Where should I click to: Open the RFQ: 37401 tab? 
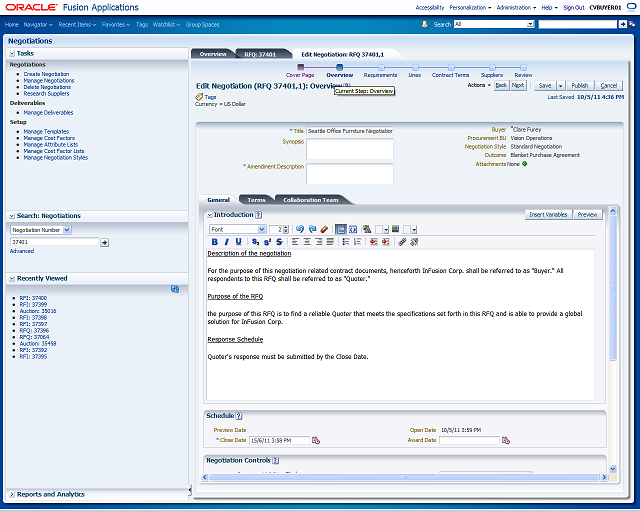(260, 54)
